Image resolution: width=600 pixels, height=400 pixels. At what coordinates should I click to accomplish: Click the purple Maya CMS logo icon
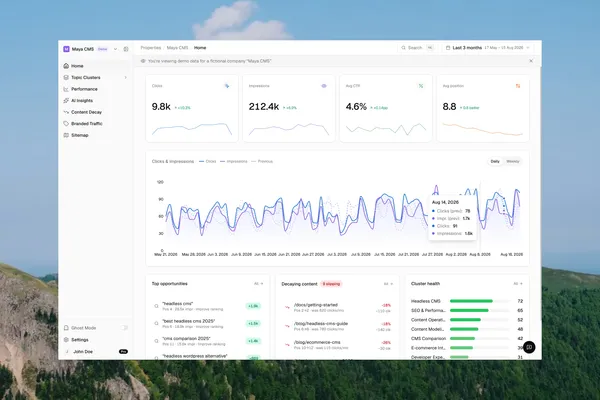click(x=66, y=49)
